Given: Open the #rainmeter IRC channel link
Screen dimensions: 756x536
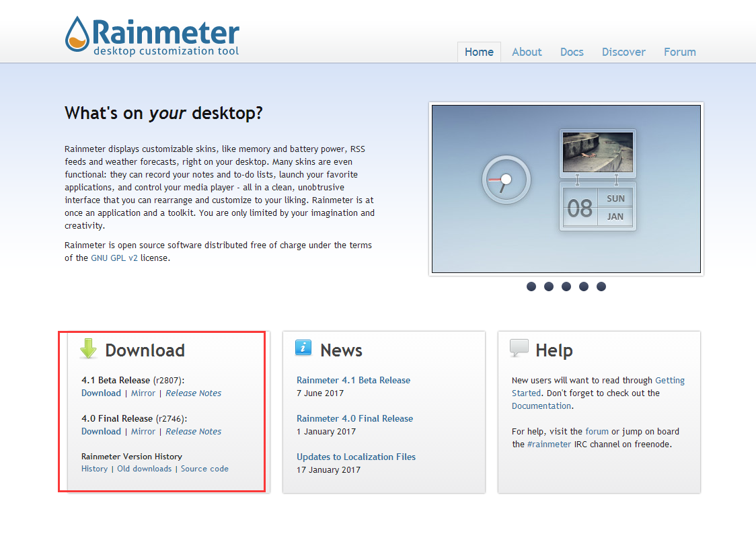Looking at the screenshot, I should coord(549,444).
